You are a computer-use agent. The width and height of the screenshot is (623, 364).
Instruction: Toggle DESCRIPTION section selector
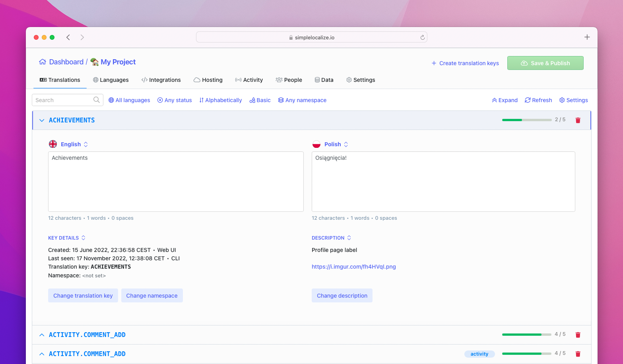coord(332,238)
